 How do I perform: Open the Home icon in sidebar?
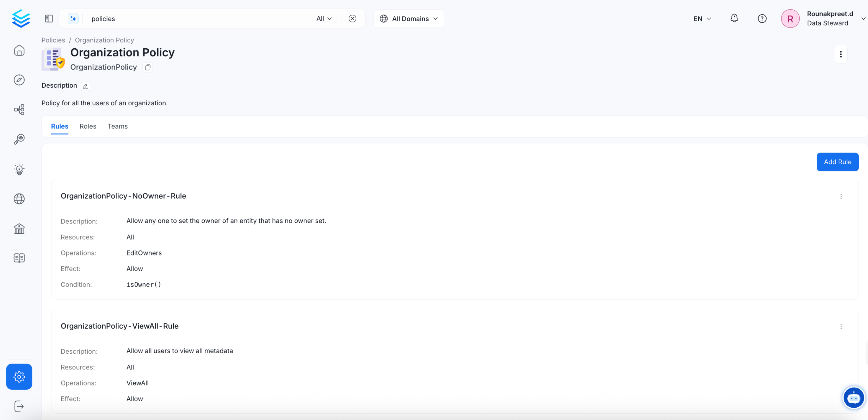(x=19, y=50)
